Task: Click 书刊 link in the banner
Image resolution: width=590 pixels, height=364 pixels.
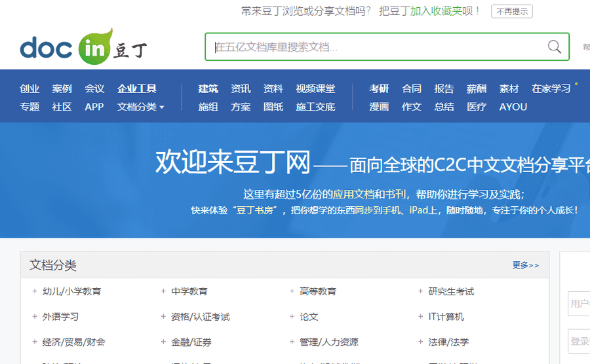Action: pos(395,194)
